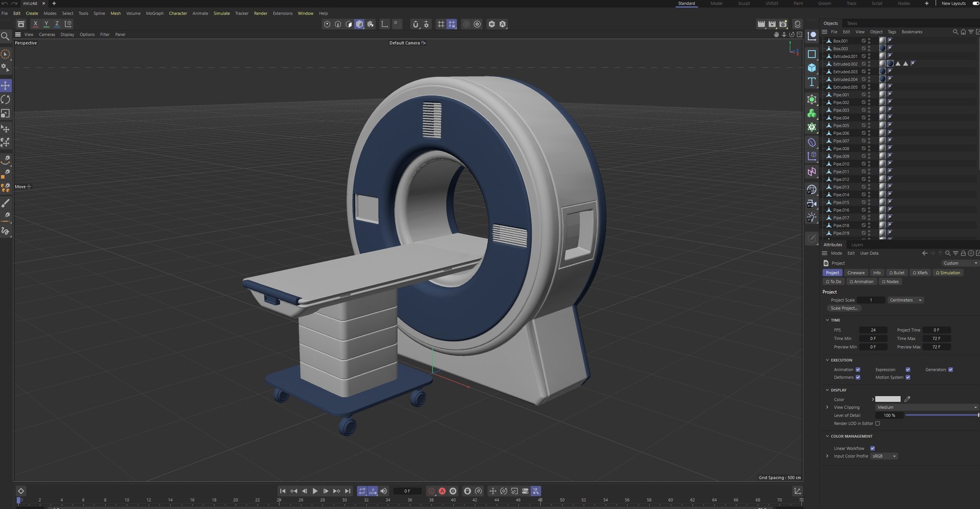Open the Objects panel search icon
Image resolution: width=980 pixels, height=509 pixels.
[x=955, y=32]
